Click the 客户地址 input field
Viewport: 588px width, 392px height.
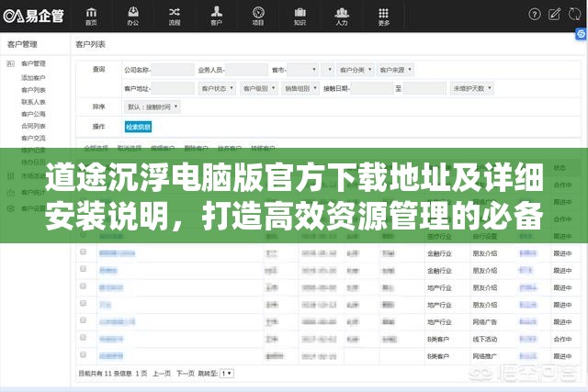point(173,88)
